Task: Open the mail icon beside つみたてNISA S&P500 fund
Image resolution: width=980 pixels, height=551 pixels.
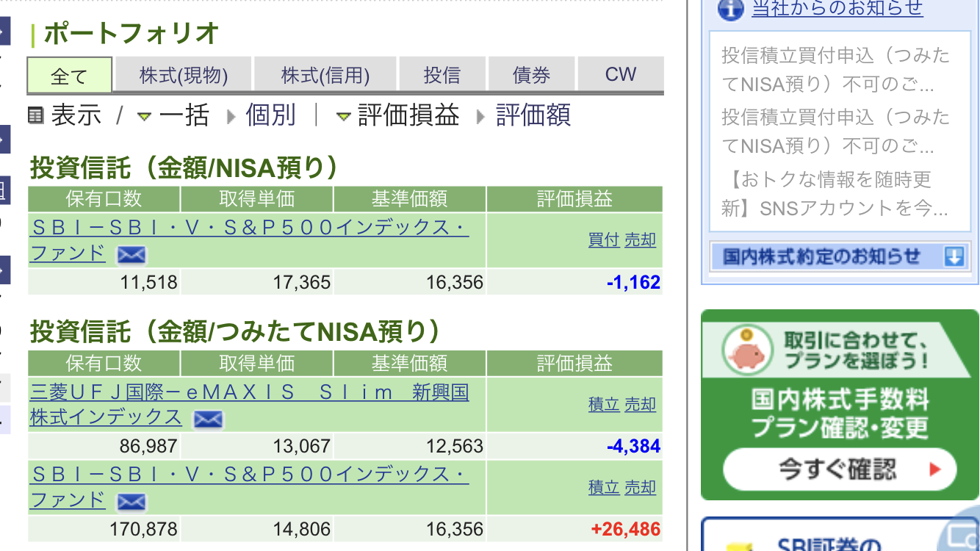Action: click(x=131, y=503)
